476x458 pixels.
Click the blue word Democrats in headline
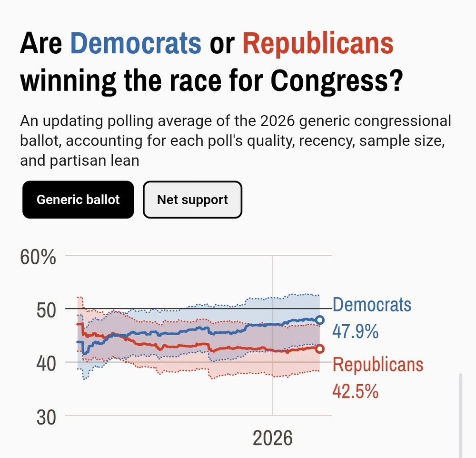click(x=136, y=43)
